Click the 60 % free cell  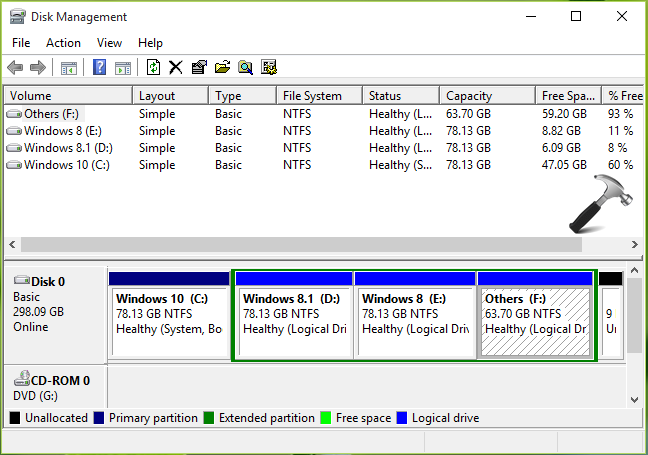[x=620, y=164]
